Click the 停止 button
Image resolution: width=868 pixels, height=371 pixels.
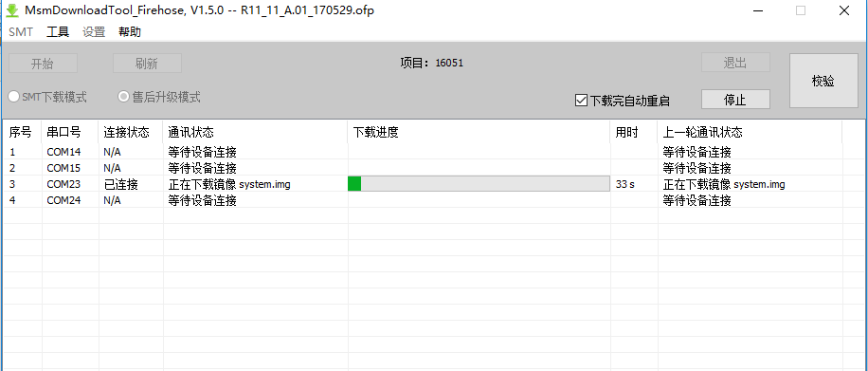[735, 100]
